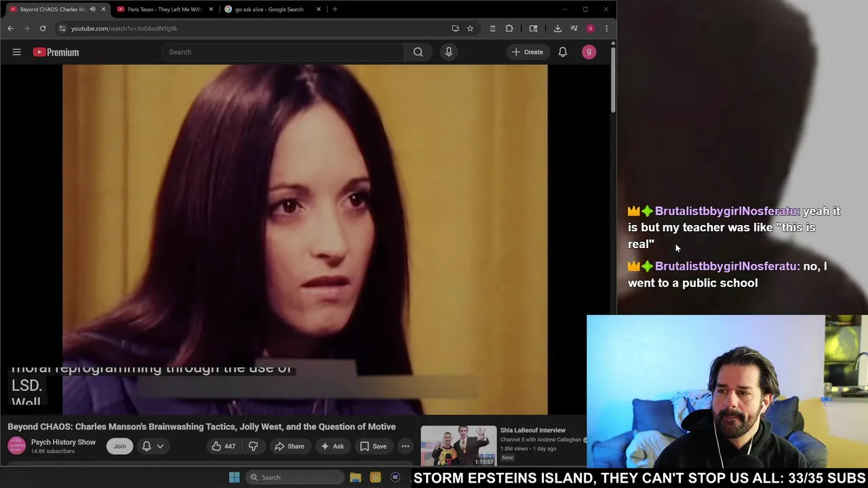The width and height of the screenshot is (868, 488).
Task: Click the install/cast icon in address bar
Action: click(455, 28)
